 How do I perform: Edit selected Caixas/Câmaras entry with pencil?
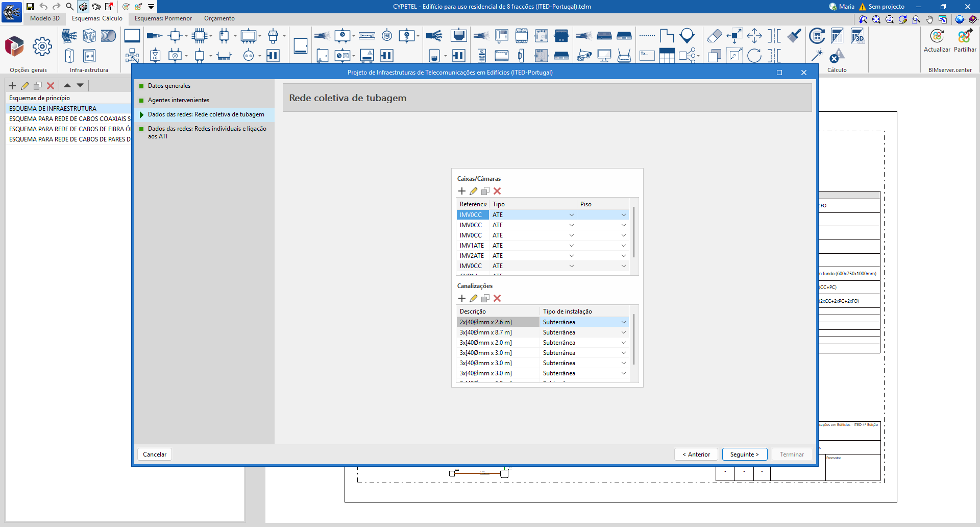[x=474, y=191]
